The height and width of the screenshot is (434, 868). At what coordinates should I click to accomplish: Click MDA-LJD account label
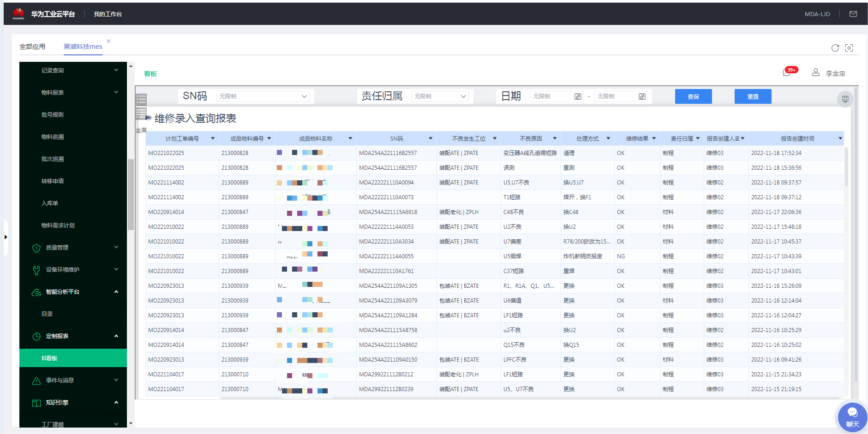[817, 14]
